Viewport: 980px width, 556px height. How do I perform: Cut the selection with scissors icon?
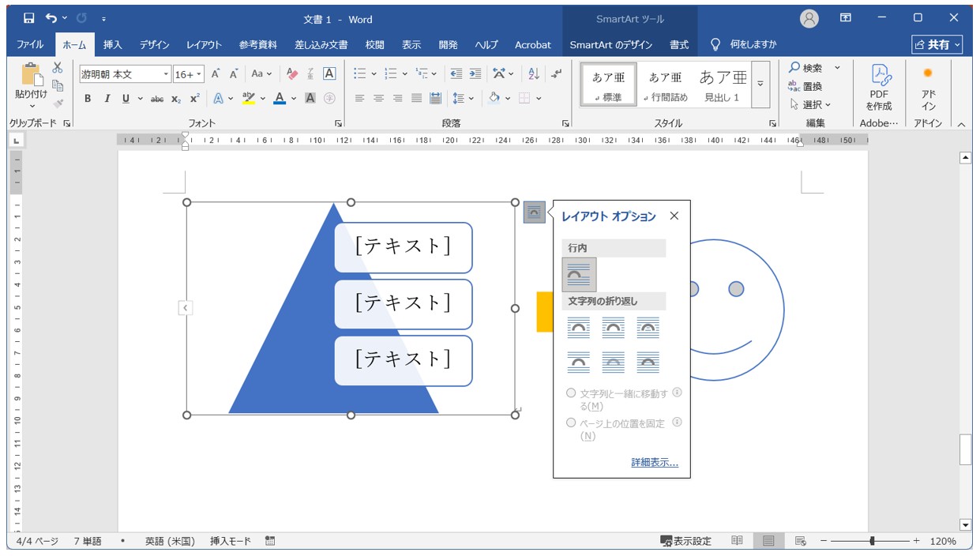pos(58,68)
